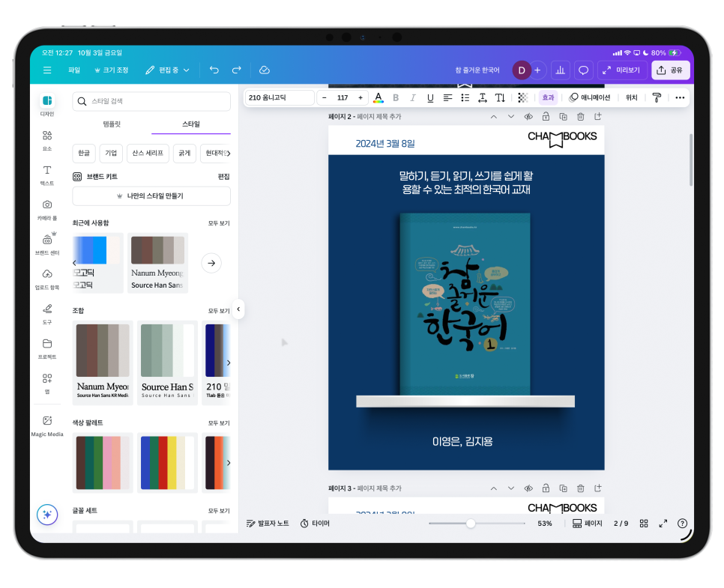Open the comments speech bubble
Screen dimensions: 724x588
coord(584,70)
